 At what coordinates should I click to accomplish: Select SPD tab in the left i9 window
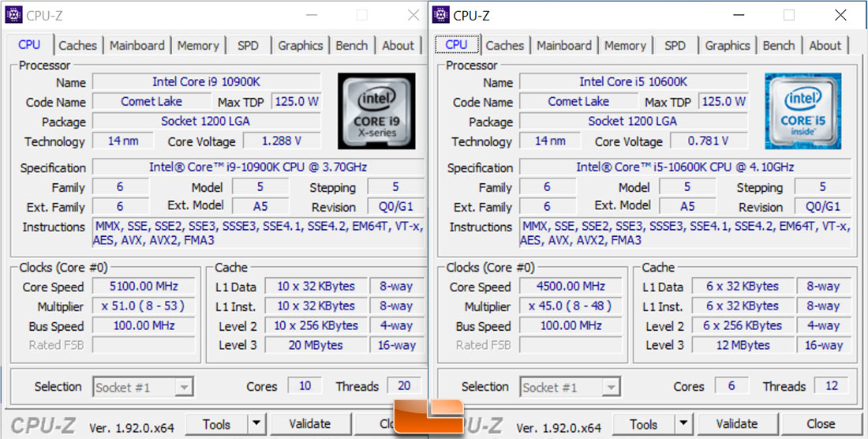pos(248,45)
